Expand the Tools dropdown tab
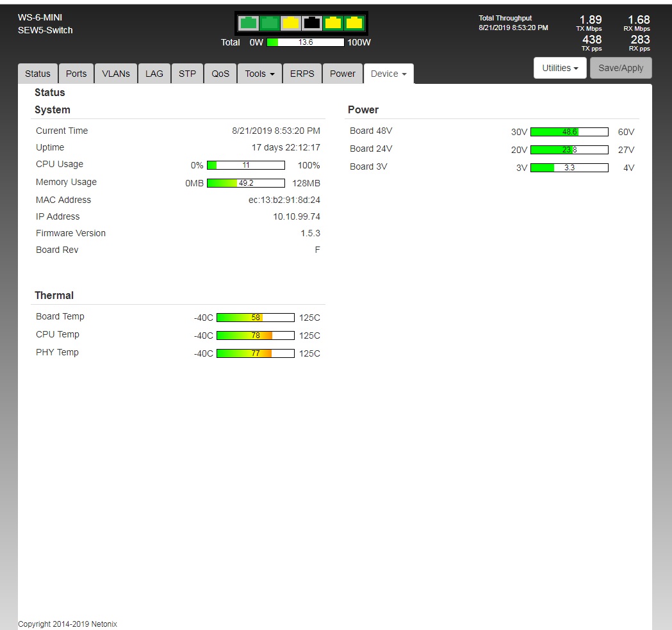 (259, 74)
